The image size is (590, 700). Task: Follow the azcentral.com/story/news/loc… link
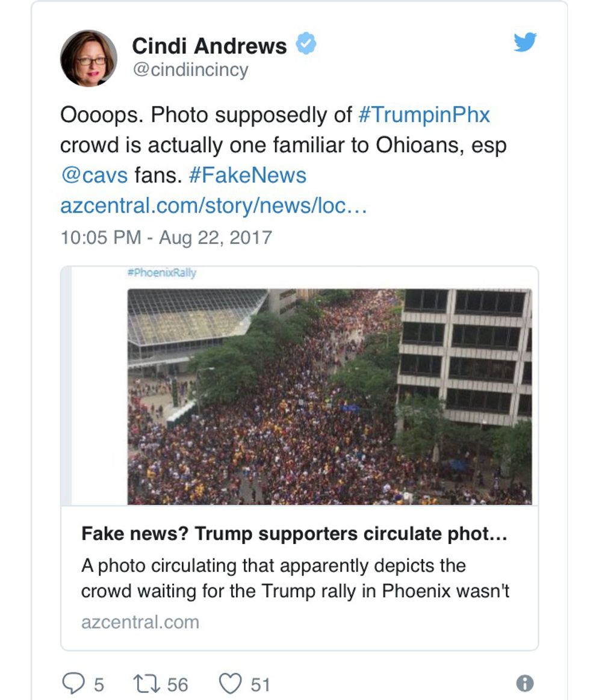coord(214,206)
